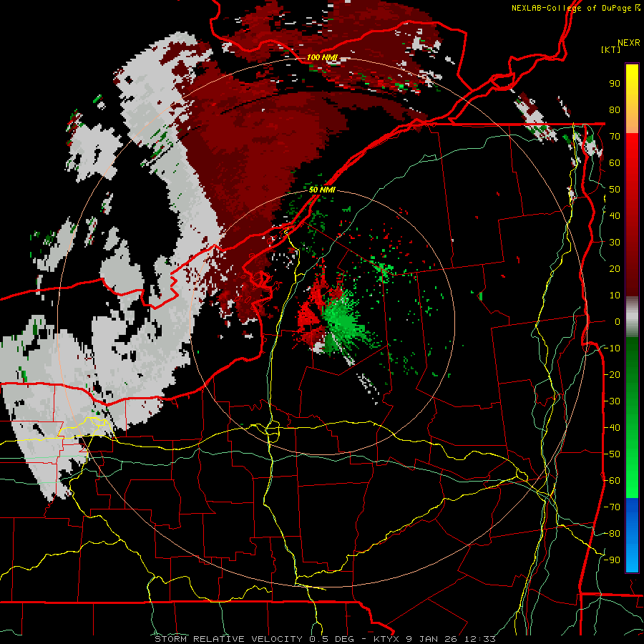Click the "[KT]" units label
The image size is (644, 644).
pyautogui.click(x=611, y=49)
